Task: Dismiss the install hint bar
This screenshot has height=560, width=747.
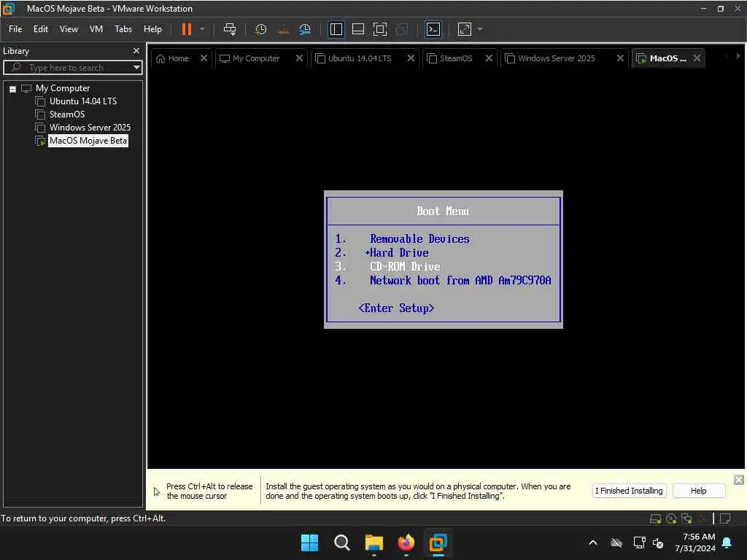Action: point(739,480)
